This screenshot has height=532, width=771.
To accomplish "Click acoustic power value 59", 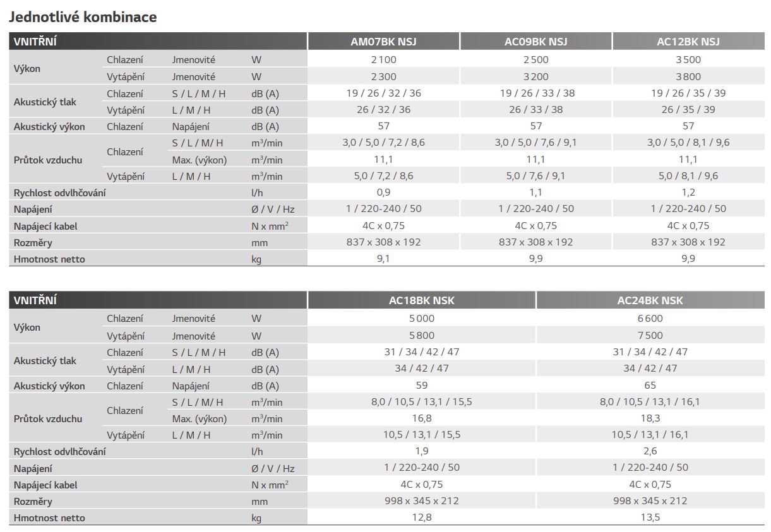I will (x=421, y=385).
